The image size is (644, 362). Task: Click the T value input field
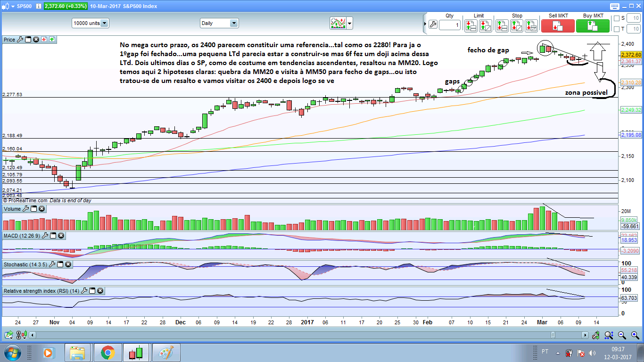(x=633, y=29)
